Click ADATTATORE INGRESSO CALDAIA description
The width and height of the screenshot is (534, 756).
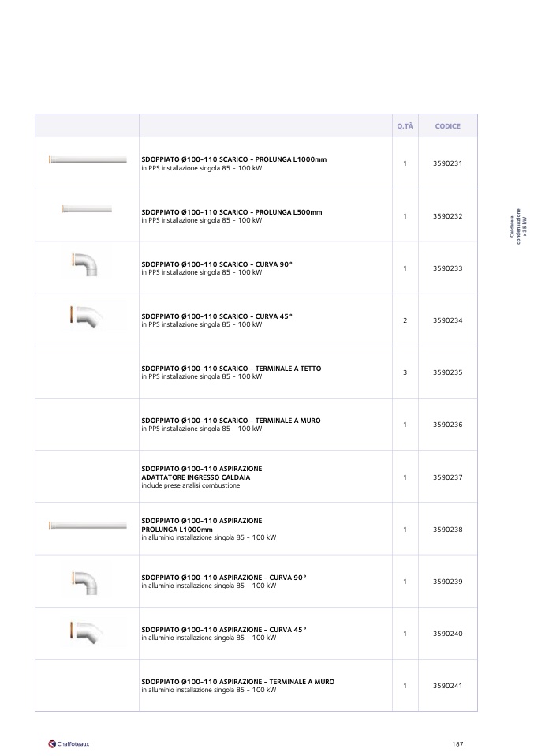point(196,477)
